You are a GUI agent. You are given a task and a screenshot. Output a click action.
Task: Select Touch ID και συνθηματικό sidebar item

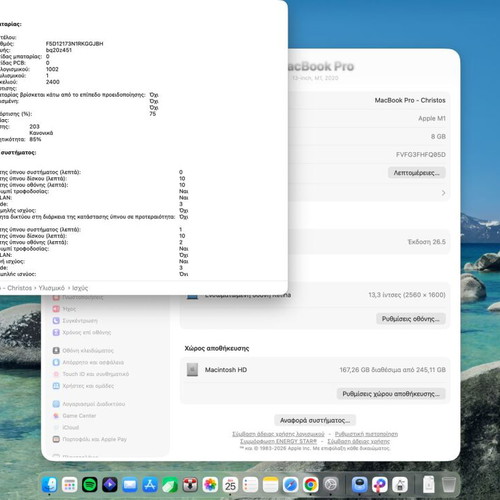(91, 374)
